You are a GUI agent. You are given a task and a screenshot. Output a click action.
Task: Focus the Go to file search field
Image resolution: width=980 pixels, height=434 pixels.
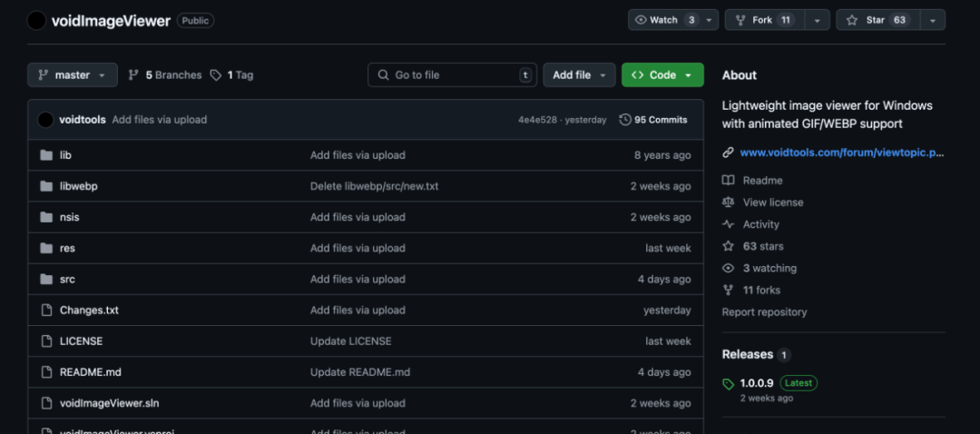pos(453,75)
